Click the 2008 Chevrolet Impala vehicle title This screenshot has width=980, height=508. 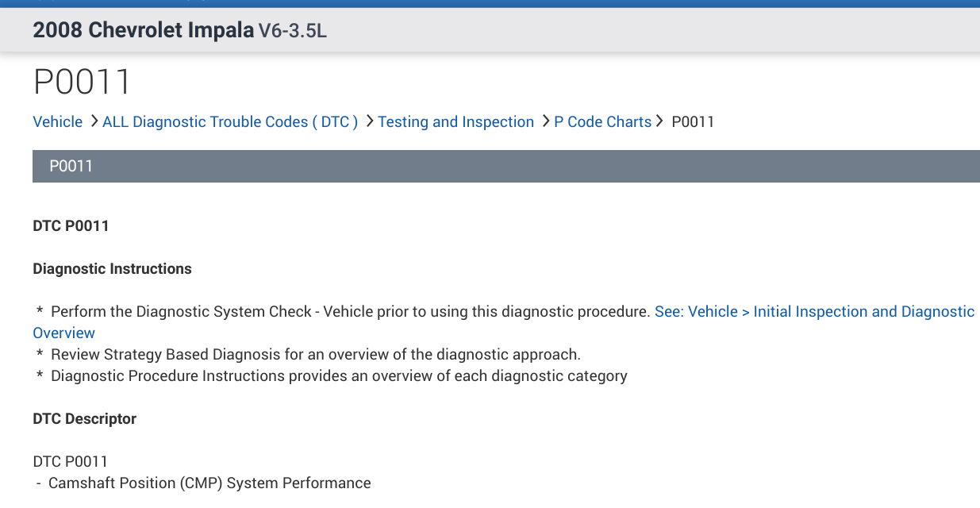[x=143, y=31]
